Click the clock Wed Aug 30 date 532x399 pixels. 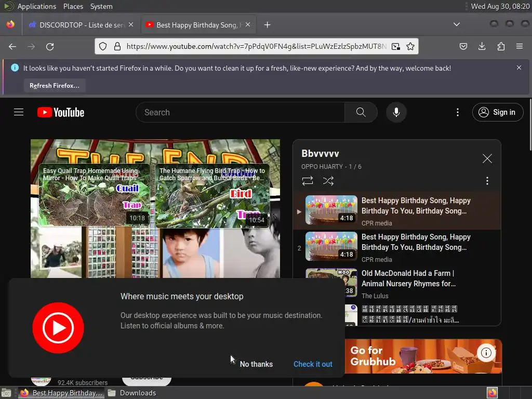tap(500, 6)
